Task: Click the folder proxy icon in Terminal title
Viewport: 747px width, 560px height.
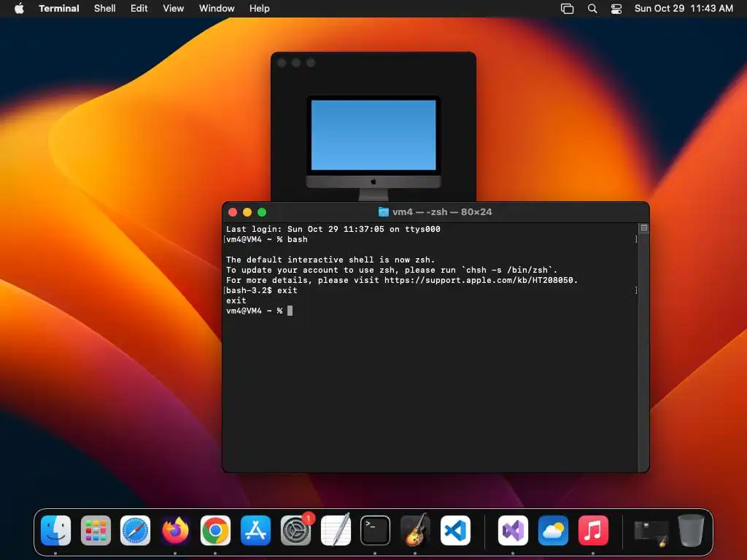Action: tap(384, 212)
